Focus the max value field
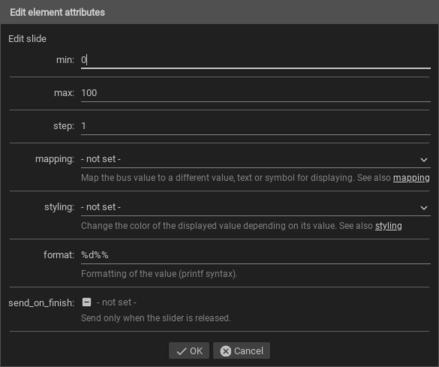The image size is (439, 367). click(256, 93)
